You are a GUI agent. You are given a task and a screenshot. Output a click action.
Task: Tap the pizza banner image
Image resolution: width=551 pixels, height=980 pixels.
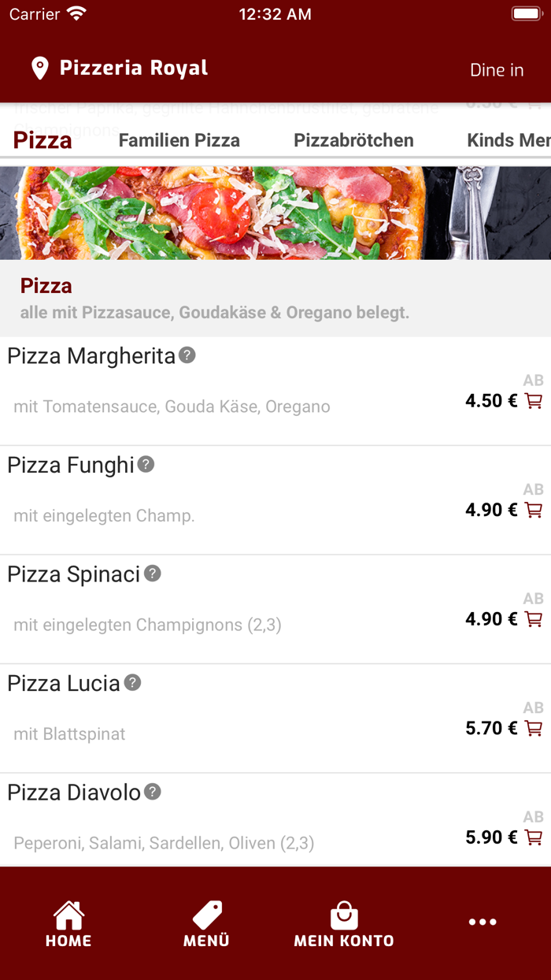(x=275, y=213)
